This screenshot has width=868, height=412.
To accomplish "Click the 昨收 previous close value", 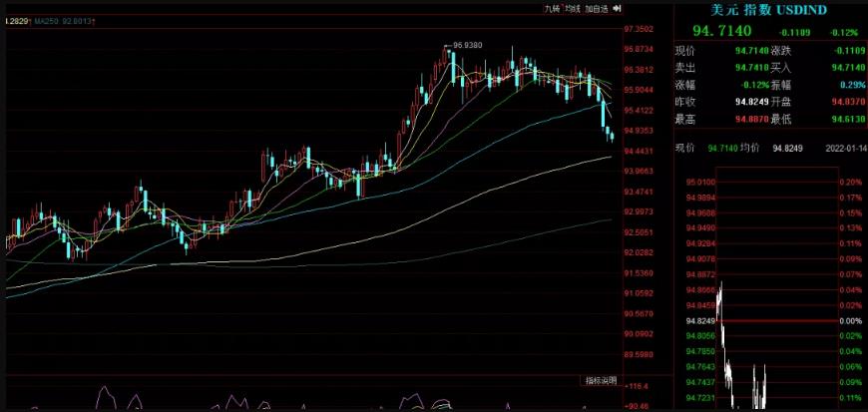I will (751, 102).
